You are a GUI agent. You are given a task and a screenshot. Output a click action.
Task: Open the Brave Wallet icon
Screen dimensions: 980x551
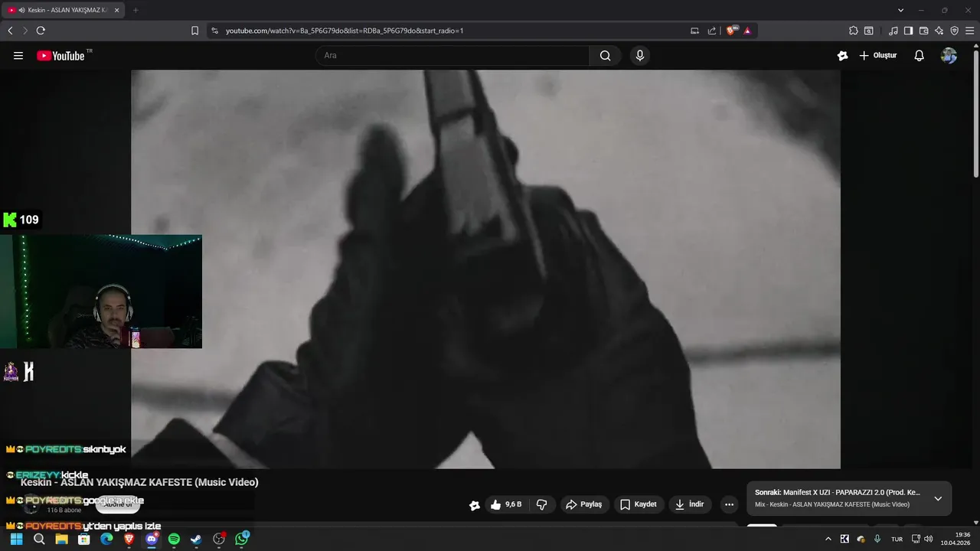[924, 31]
